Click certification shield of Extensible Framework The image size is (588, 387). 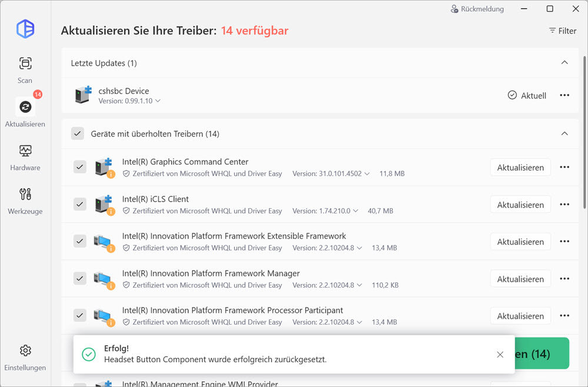[x=126, y=248]
